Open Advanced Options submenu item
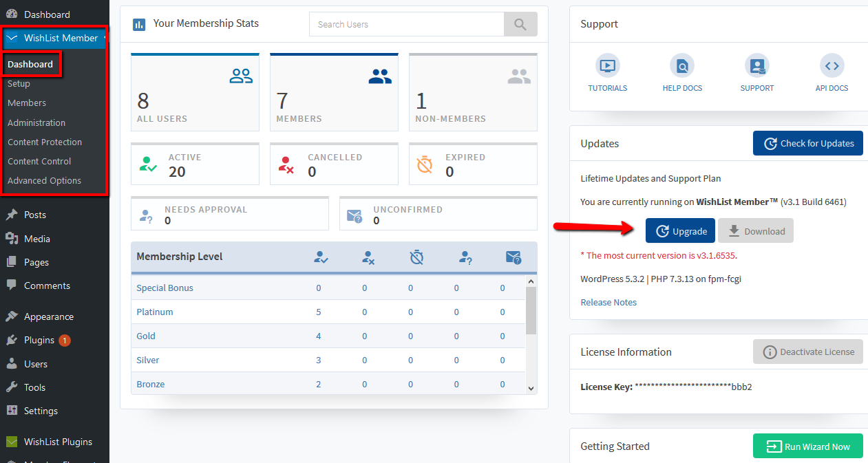 (x=44, y=180)
